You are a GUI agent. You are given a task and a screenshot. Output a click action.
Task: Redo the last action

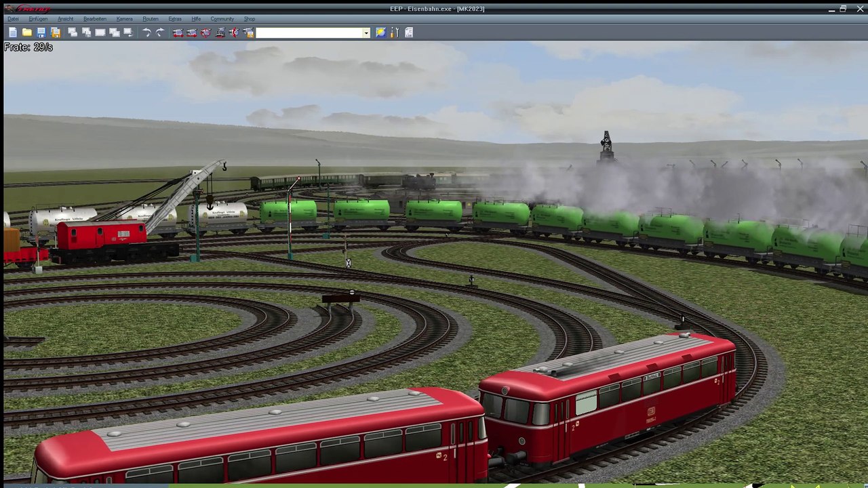160,33
